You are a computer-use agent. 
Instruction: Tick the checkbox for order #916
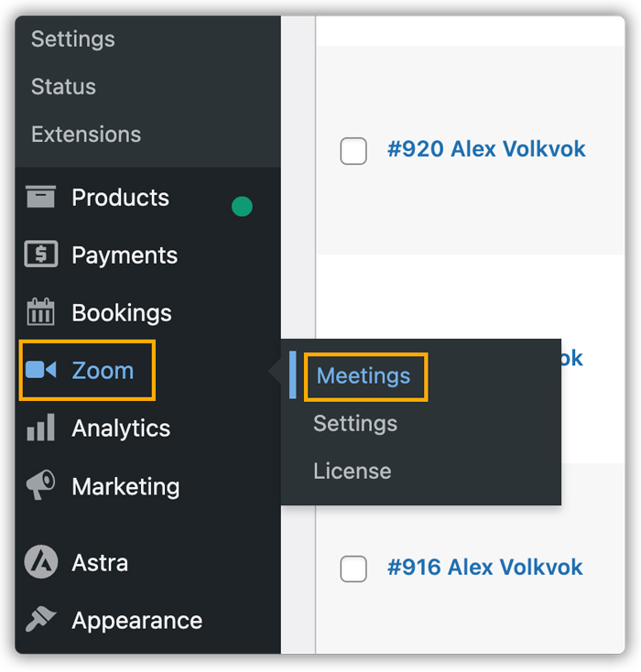click(353, 569)
